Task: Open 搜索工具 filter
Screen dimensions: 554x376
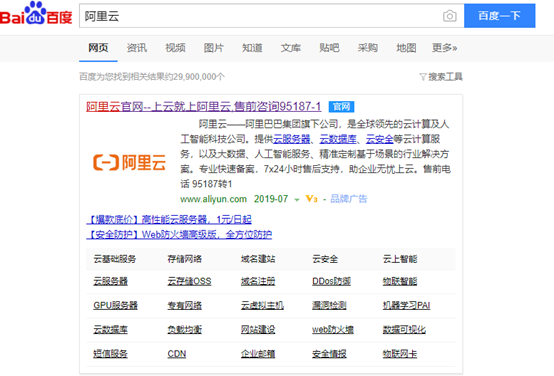Action: (441, 77)
